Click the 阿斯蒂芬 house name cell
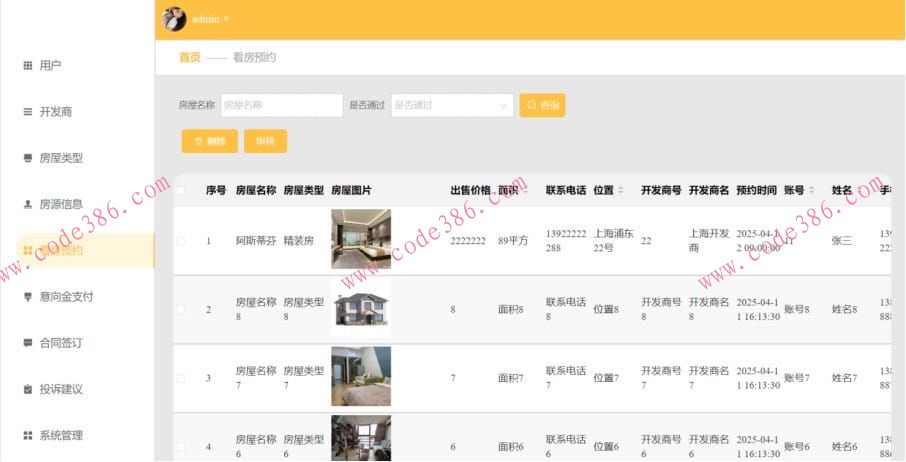Image resolution: width=906 pixels, height=462 pixels. pyautogui.click(x=256, y=241)
